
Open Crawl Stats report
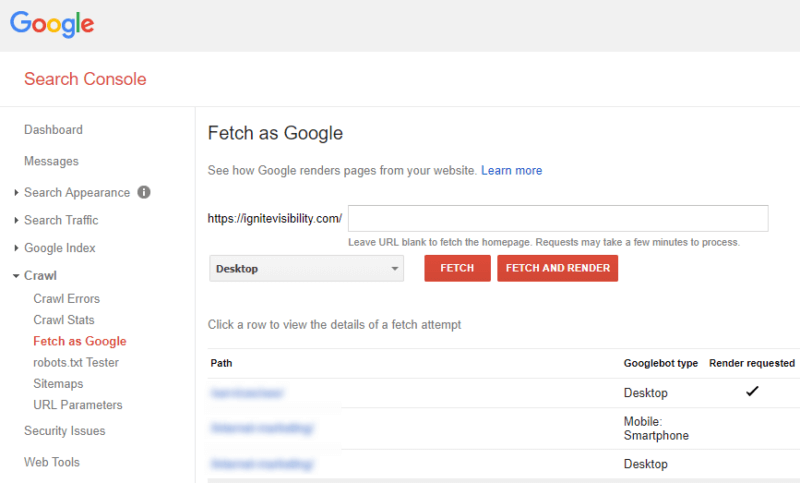point(64,320)
